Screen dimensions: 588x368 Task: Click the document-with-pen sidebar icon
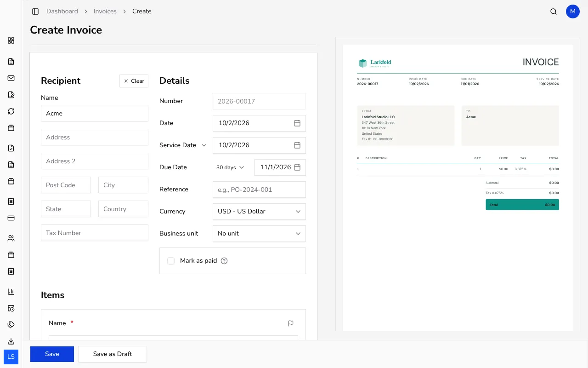pos(11,95)
